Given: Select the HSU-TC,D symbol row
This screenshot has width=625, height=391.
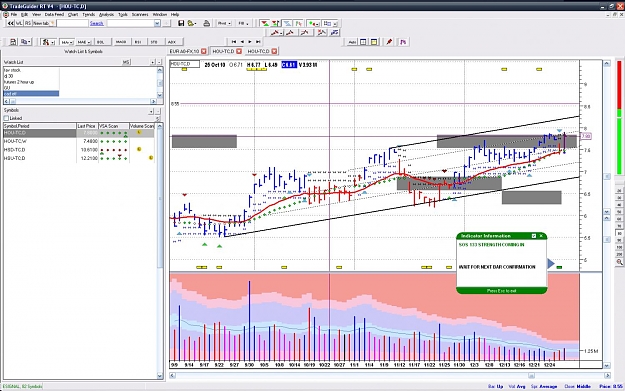Looking at the screenshot, I should tap(79, 158).
